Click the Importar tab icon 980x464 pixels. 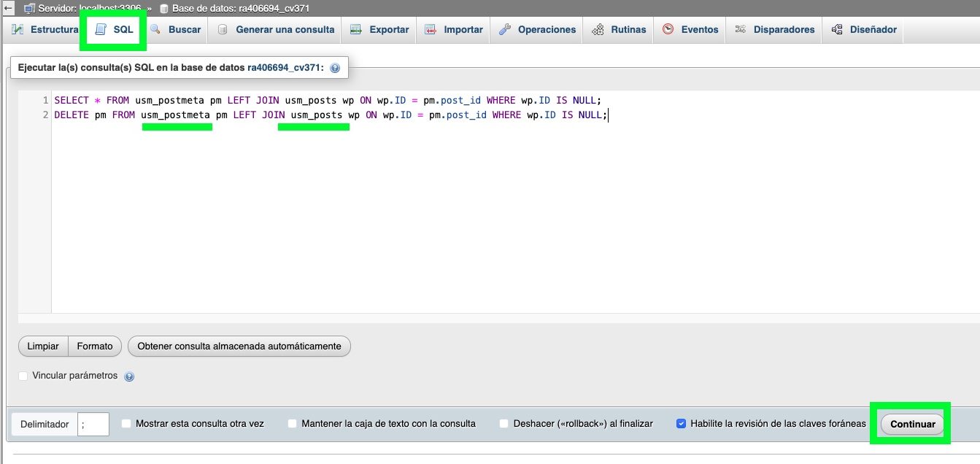coord(431,30)
